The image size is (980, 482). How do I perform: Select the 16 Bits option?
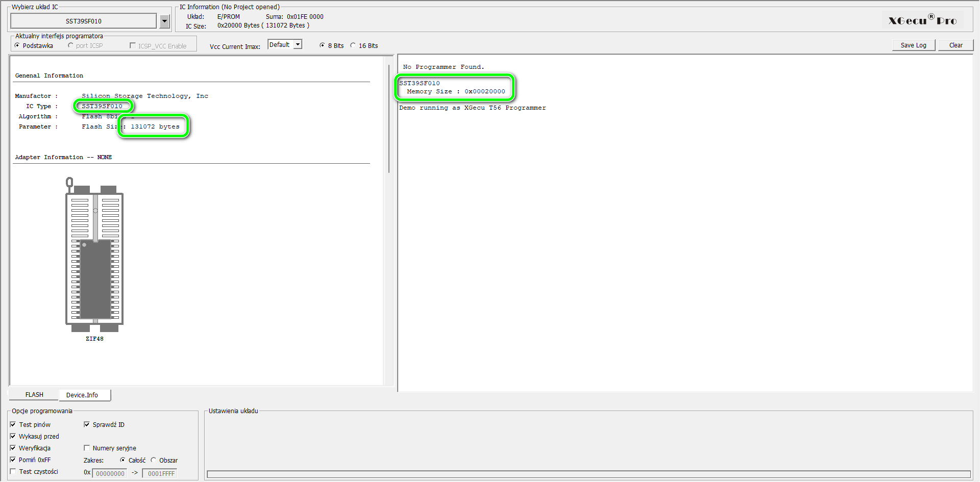click(x=364, y=46)
